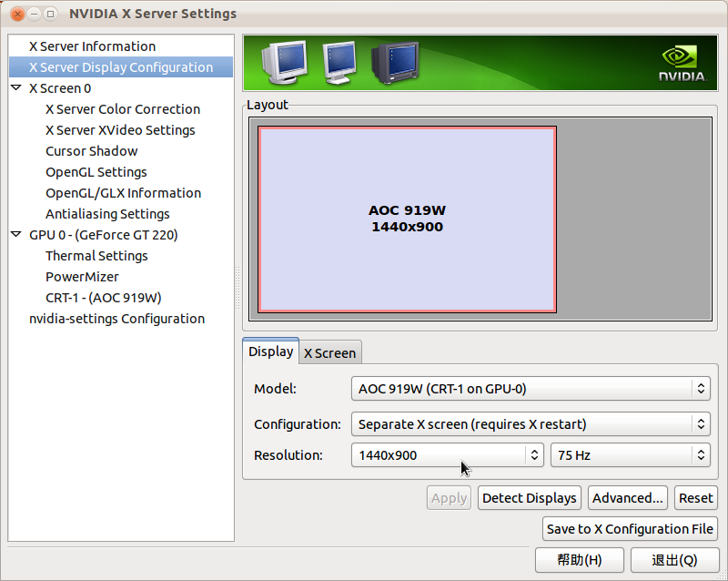Click Save to X Configuration File

[x=630, y=529]
